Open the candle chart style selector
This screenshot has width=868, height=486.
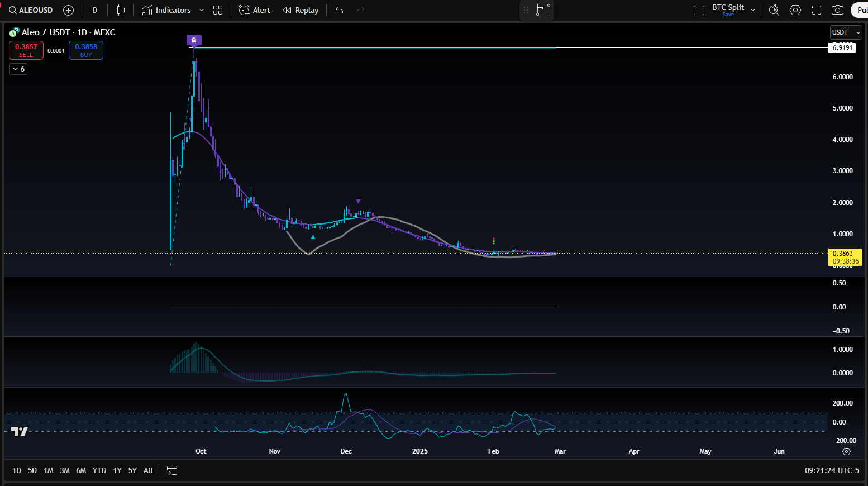coord(120,9)
